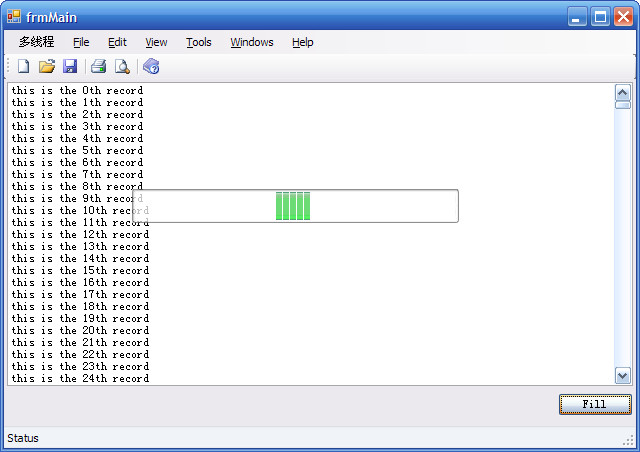Screen dimensions: 640x452
Task: Click the line 'this is the 7th record'
Action: tap(77, 174)
